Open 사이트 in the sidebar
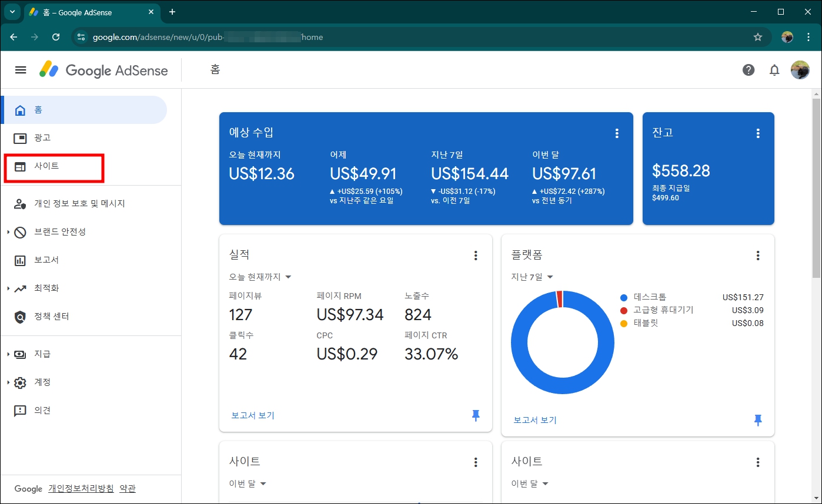Screen dimensions: 822x504 click(x=84, y=166)
